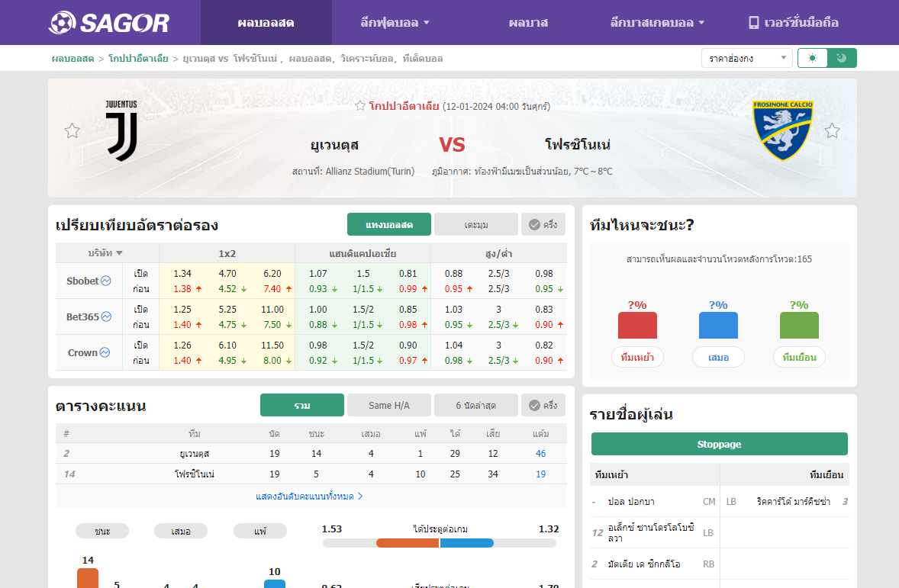
Task: Click the Juventus club crest
Action: pyautogui.click(x=121, y=130)
